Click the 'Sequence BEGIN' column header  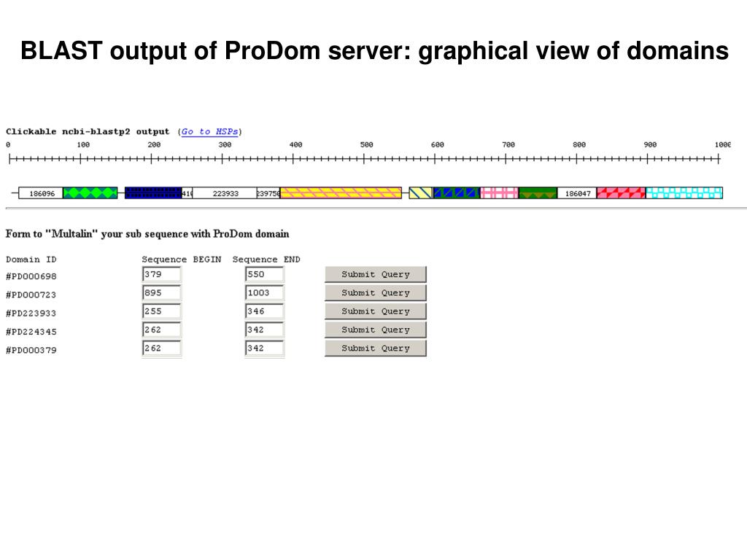pyautogui.click(x=181, y=260)
